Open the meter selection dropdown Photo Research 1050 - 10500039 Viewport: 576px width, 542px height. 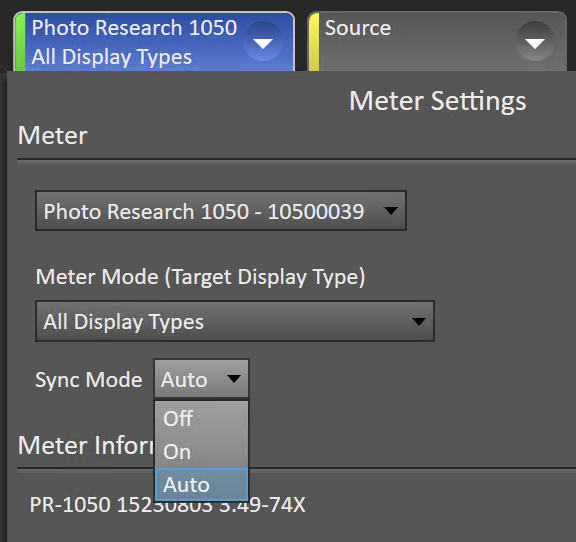pos(221,211)
